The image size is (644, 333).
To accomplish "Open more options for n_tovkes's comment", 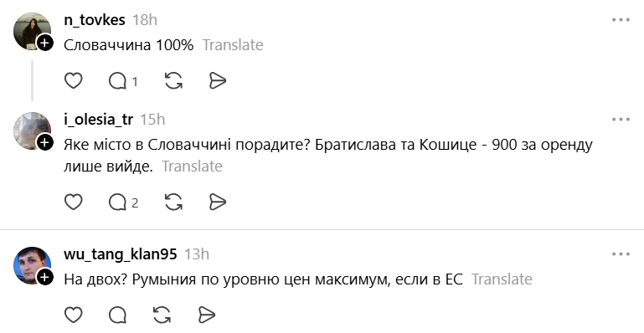I will pyautogui.click(x=621, y=20).
